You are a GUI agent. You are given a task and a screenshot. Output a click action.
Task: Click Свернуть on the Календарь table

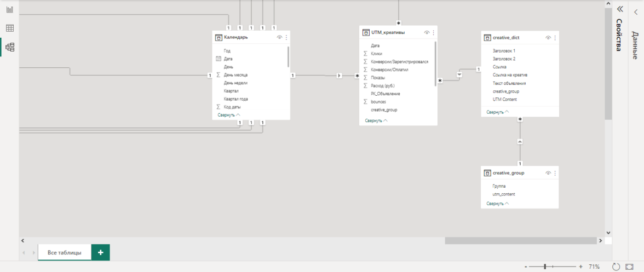(x=228, y=115)
